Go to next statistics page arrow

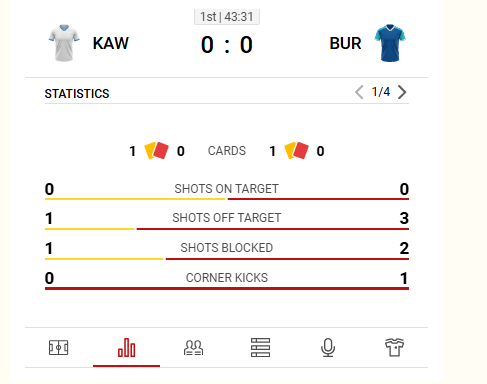[x=402, y=92]
